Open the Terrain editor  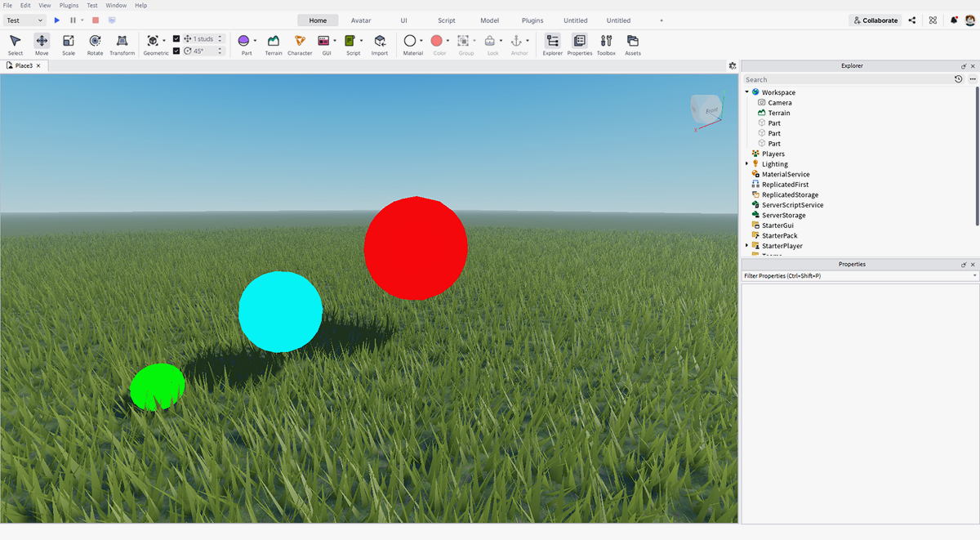click(274, 45)
